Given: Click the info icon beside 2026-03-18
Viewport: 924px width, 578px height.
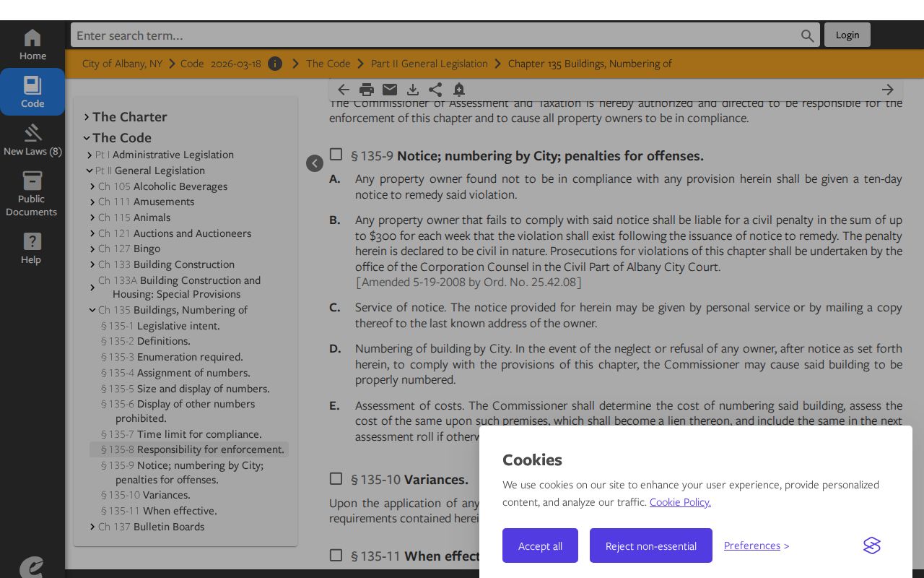Looking at the screenshot, I should tap(275, 64).
